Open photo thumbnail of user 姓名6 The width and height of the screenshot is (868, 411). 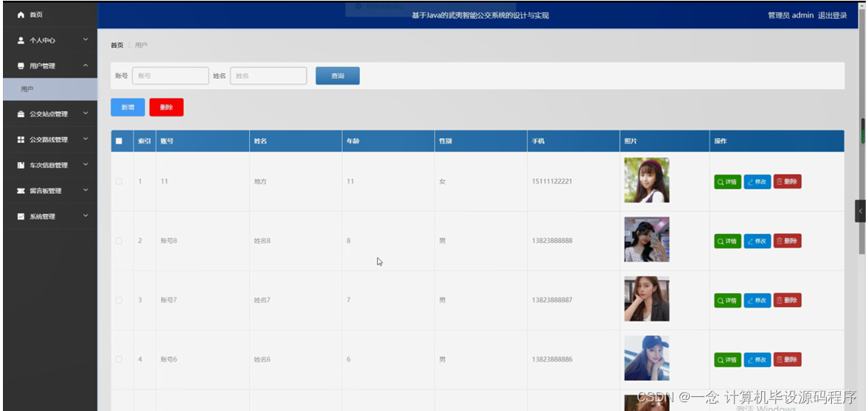[x=646, y=358]
